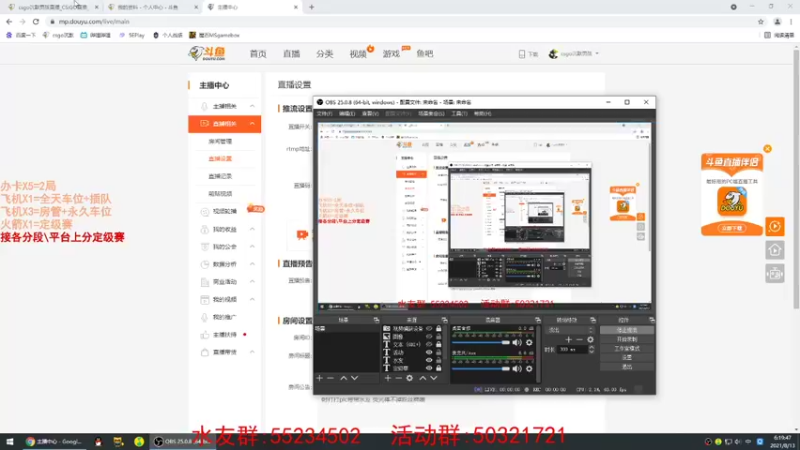Collapse 直播相关 section chevron in sidebar
The height and width of the screenshot is (450, 800).
(252, 123)
